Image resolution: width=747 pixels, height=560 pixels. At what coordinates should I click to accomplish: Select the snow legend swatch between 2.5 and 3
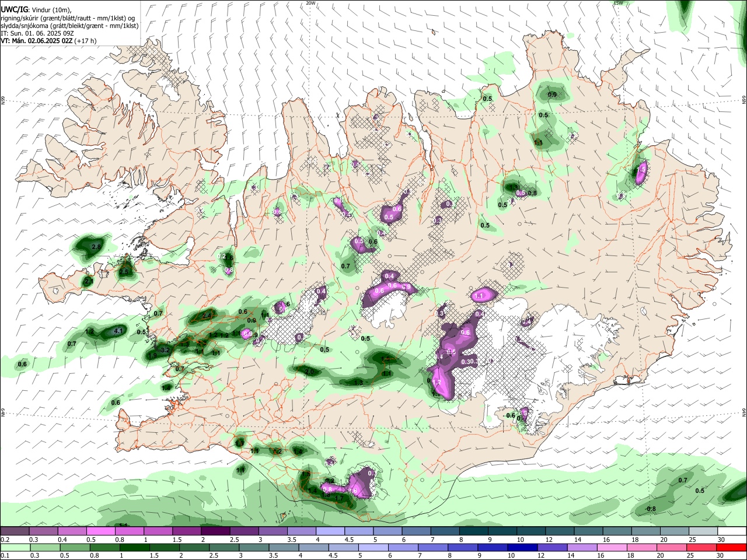point(244,531)
